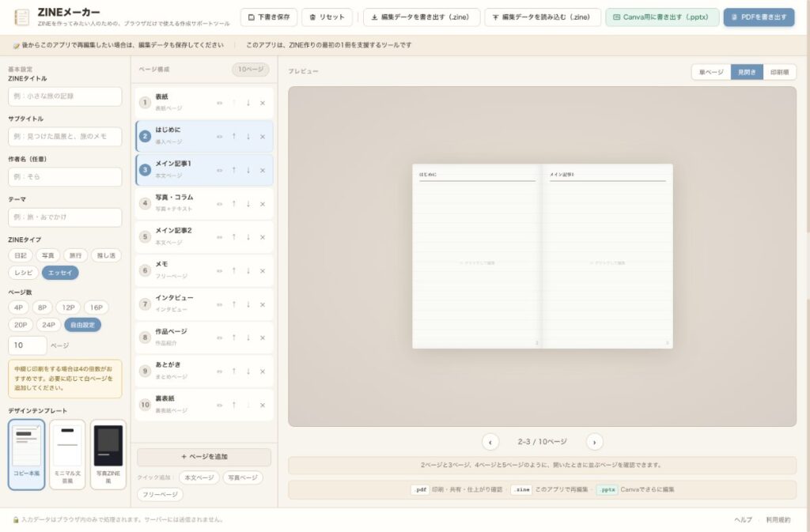The height and width of the screenshot is (532, 810).
Task: Move メイン記事2 down using its down arrow
Action: (x=248, y=237)
